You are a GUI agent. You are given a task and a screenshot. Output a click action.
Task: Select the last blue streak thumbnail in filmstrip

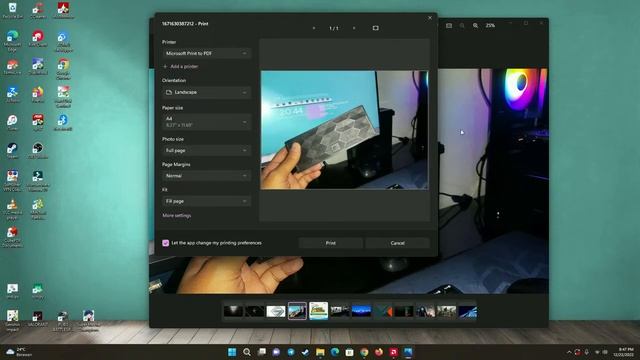[x=468, y=311]
